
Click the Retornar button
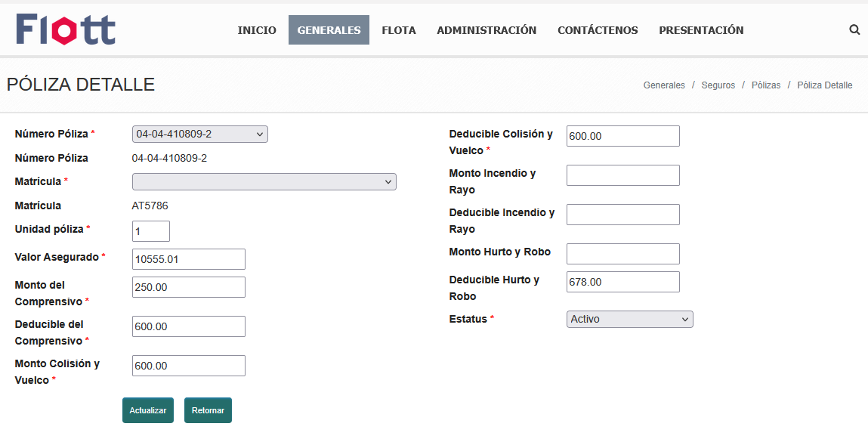point(208,410)
